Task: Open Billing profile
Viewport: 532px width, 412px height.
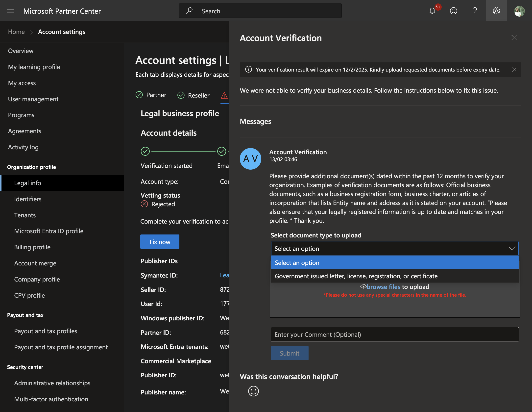Action: pos(32,247)
